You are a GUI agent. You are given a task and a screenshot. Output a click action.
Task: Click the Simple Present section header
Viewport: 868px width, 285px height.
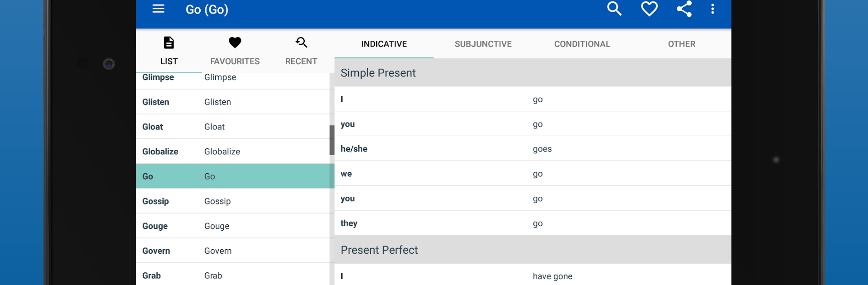click(533, 73)
